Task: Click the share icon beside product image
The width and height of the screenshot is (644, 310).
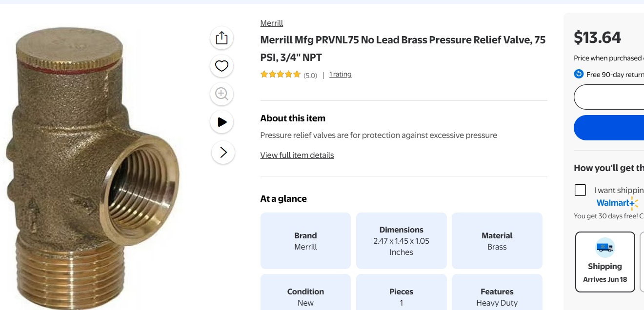Action: pyautogui.click(x=222, y=38)
